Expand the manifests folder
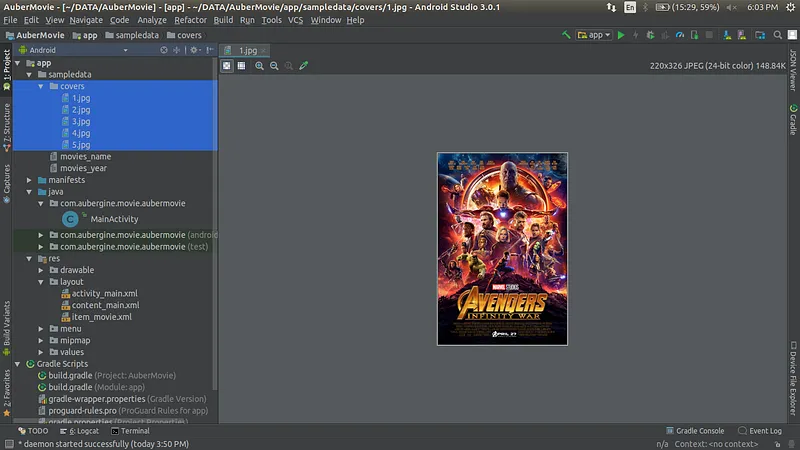The height and width of the screenshot is (450, 800). click(x=29, y=180)
